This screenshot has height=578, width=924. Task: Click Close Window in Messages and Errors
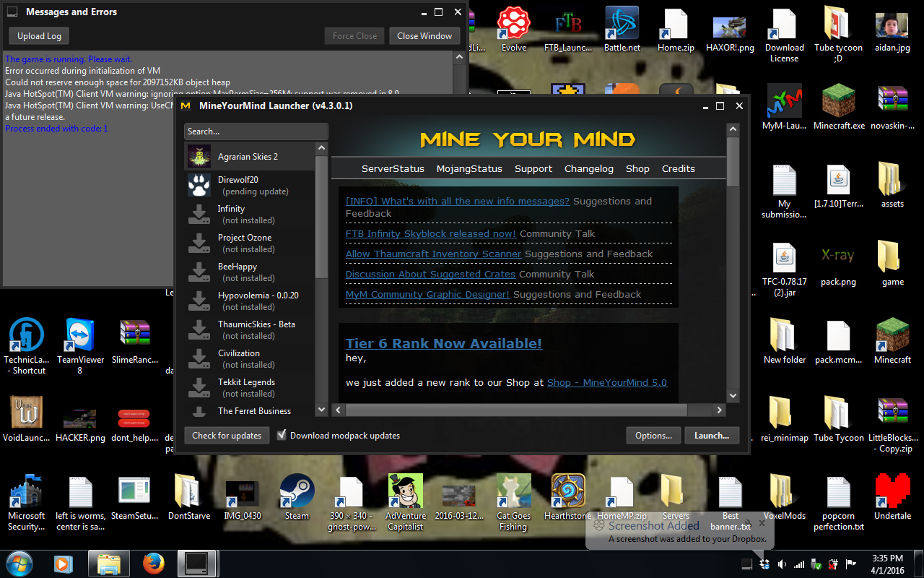pyautogui.click(x=424, y=36)
